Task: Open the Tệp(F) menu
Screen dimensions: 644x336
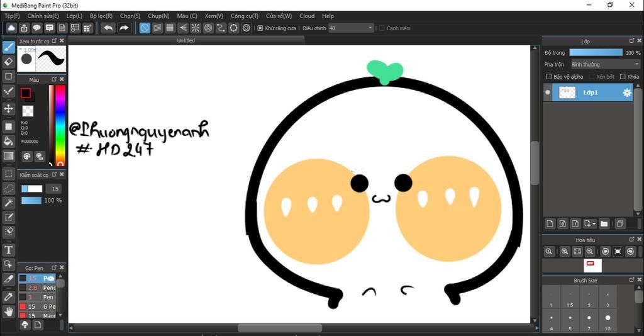Action: [x=12, y=16]
